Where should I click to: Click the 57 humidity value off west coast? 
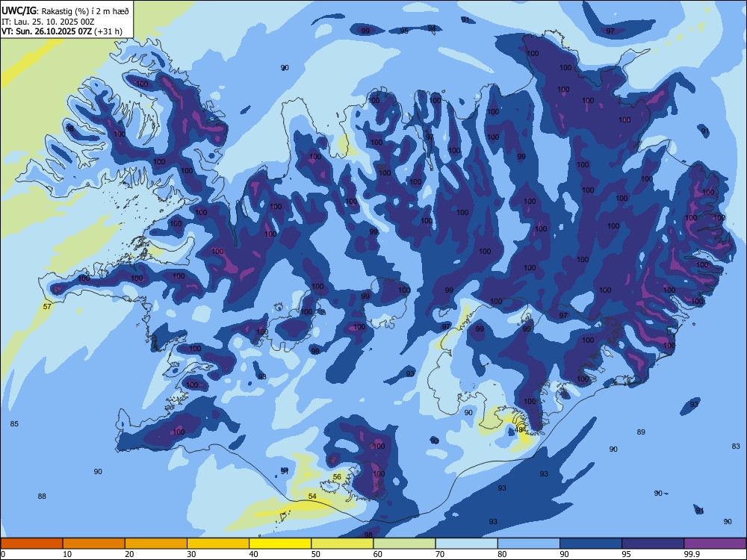tap(47, 307)
